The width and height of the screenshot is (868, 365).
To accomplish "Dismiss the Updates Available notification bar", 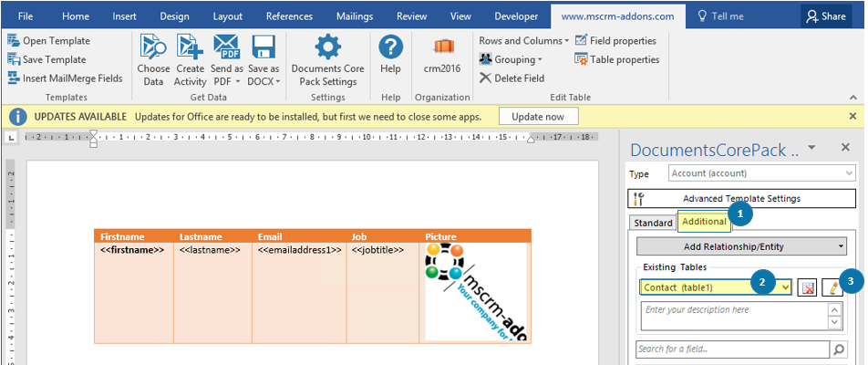I will (x=852, y=116).
